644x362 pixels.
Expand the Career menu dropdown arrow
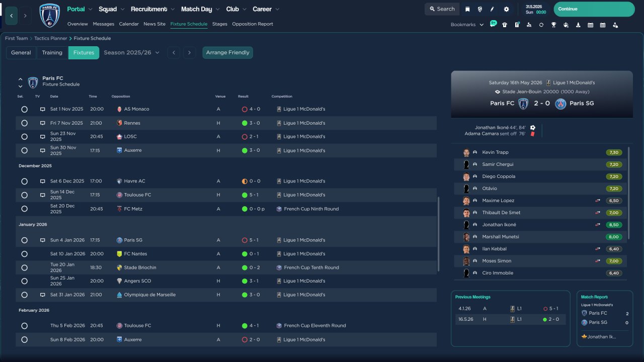[277, 10]
